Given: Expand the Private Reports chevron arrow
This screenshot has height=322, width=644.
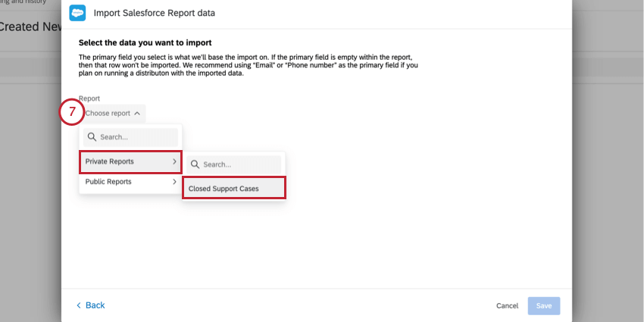Looking at the screenshot, I should click(x=174, y=161).
